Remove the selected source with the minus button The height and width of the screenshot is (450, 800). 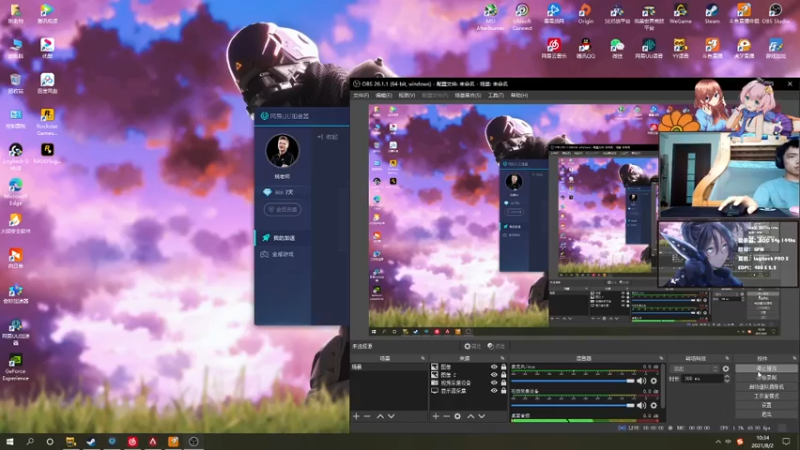click(x=446, y=416)
